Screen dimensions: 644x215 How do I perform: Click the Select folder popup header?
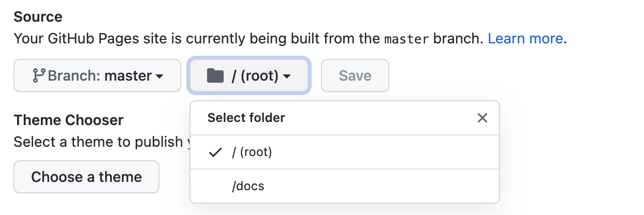[246, 118]
